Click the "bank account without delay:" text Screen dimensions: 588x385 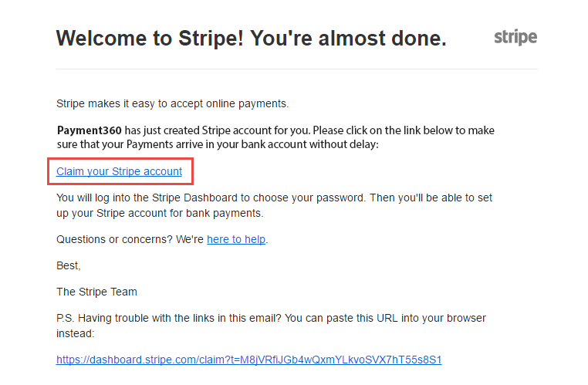click(307, 144)
